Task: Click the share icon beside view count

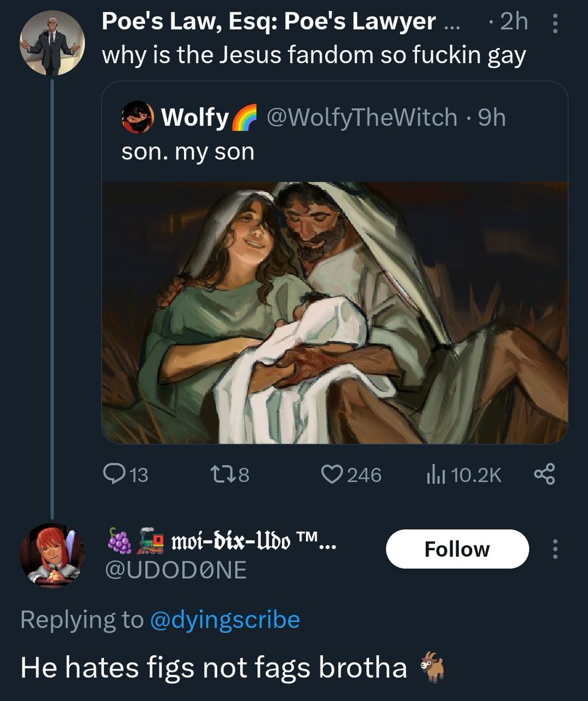Action: (544, 474)
